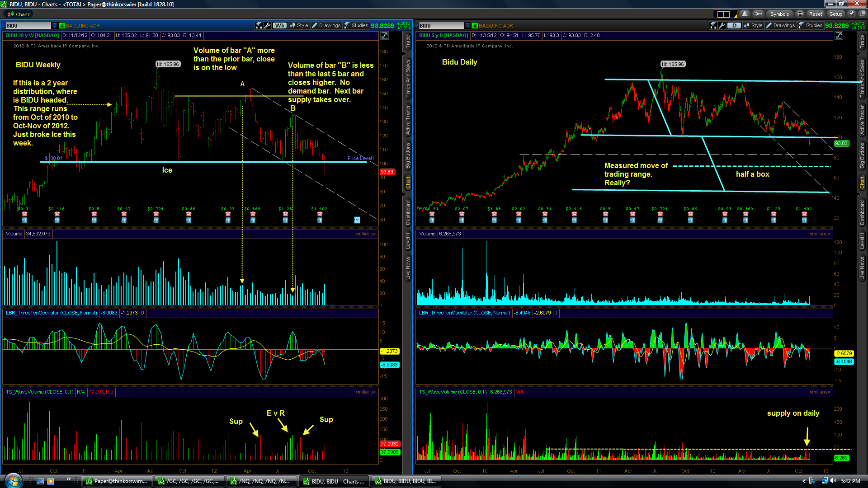The width and height of the screenshot is (868, 488).
Task: Click green linked-color 4 box in daily chart
Action: [x=475, y=26]
